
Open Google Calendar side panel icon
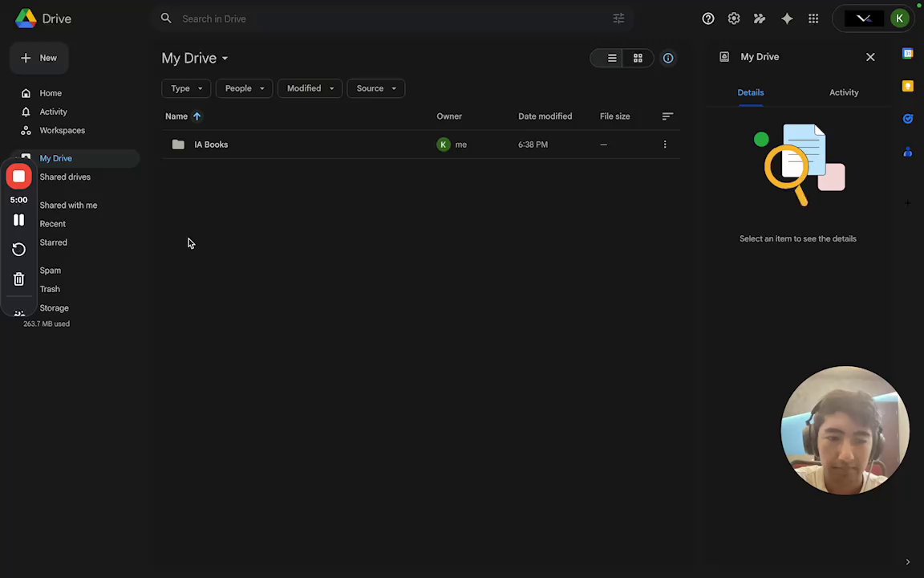pos(908,54)
